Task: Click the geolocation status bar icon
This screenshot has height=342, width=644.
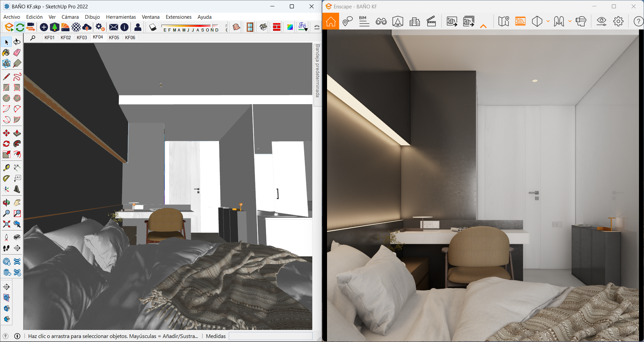Action: [x=5, y=336]
